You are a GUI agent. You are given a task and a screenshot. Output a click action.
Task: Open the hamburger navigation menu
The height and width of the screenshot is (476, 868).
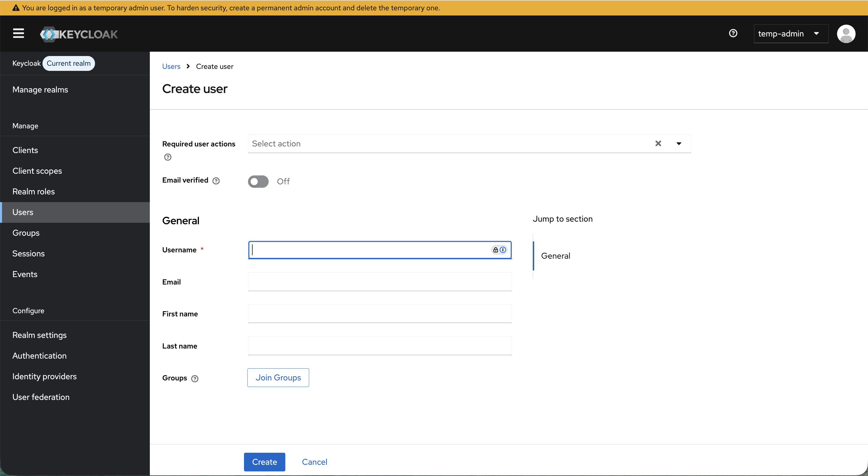[18, 33]
